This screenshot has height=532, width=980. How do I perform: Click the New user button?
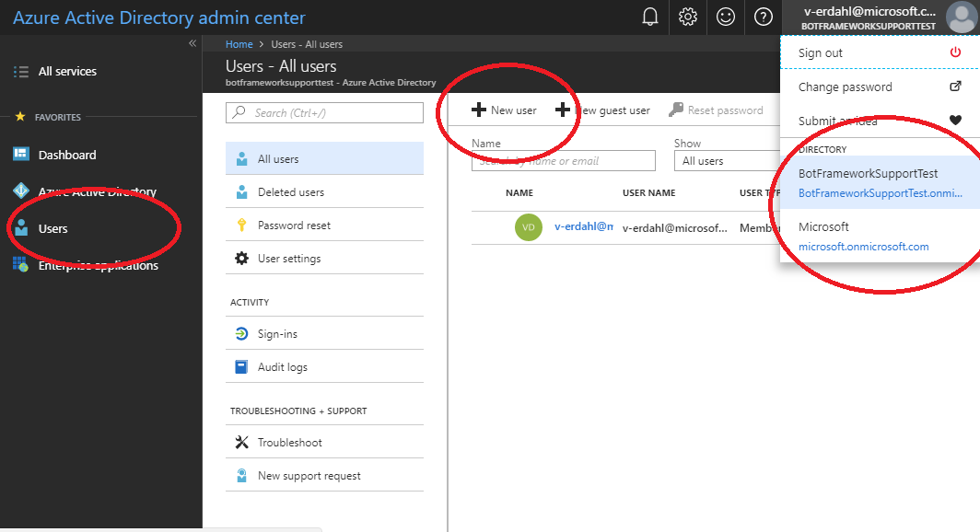pos(503,109)
